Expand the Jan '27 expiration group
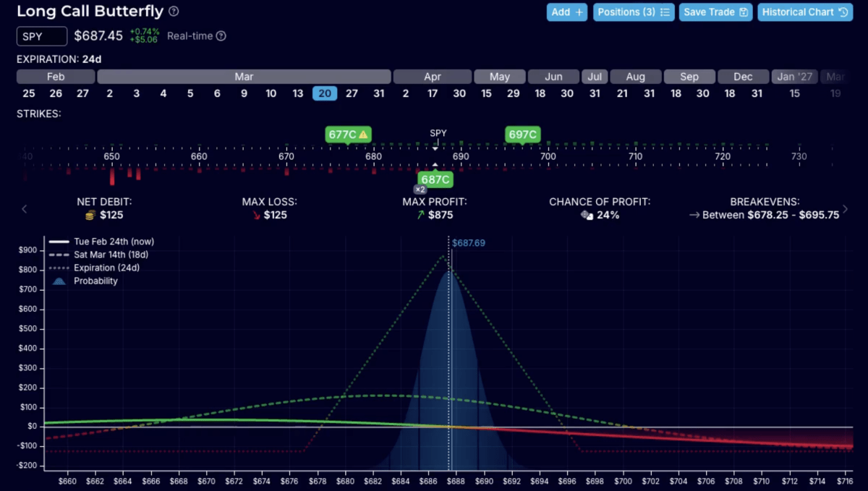Image resolution: width=868 pixels, height=491 pixels. [794, 76]
